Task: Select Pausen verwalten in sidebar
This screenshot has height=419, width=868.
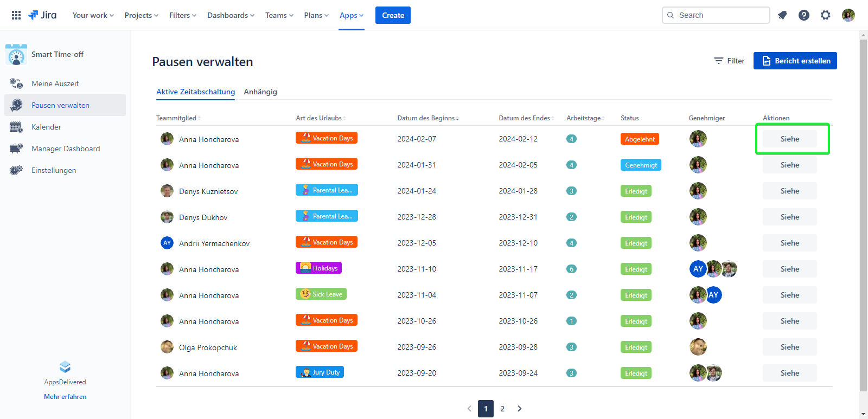Action: (x=60, y=105)
